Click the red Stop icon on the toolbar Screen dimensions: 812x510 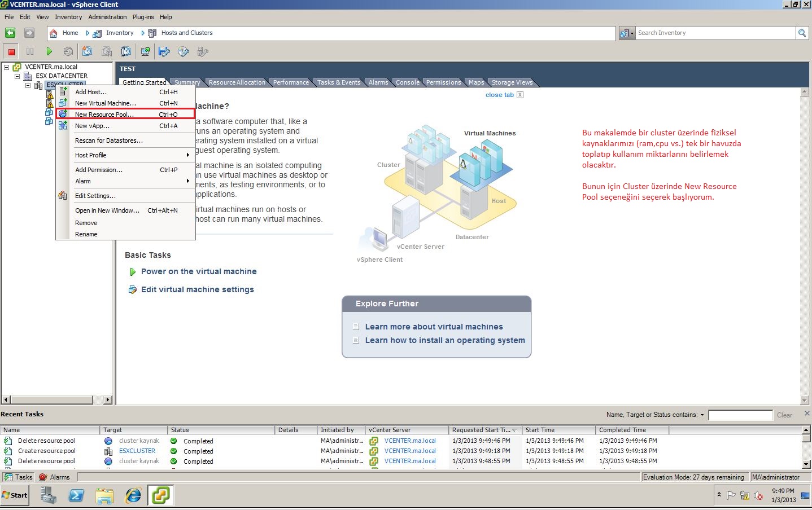coord(10,51)
